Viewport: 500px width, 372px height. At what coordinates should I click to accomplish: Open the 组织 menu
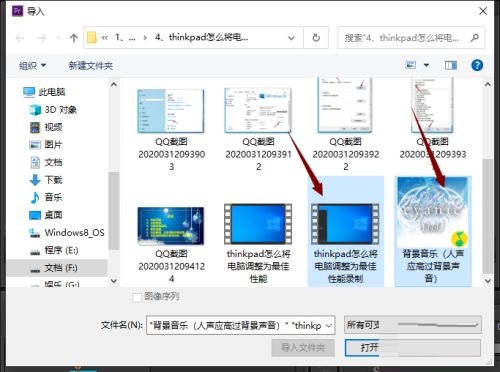click(x=32, y=66)
